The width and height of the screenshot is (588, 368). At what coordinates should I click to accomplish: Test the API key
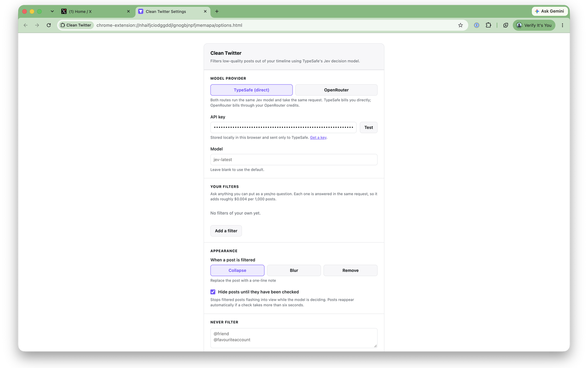(368, 127)
